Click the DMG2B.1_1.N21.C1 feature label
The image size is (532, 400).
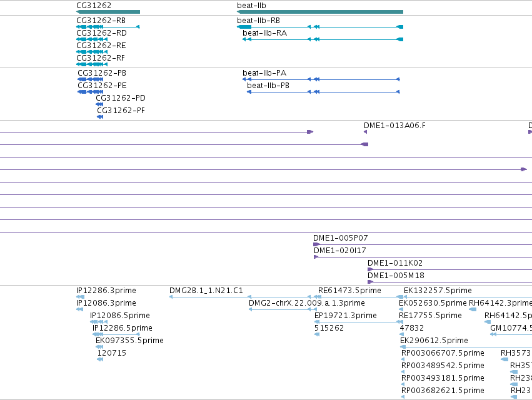click(206, 291)
